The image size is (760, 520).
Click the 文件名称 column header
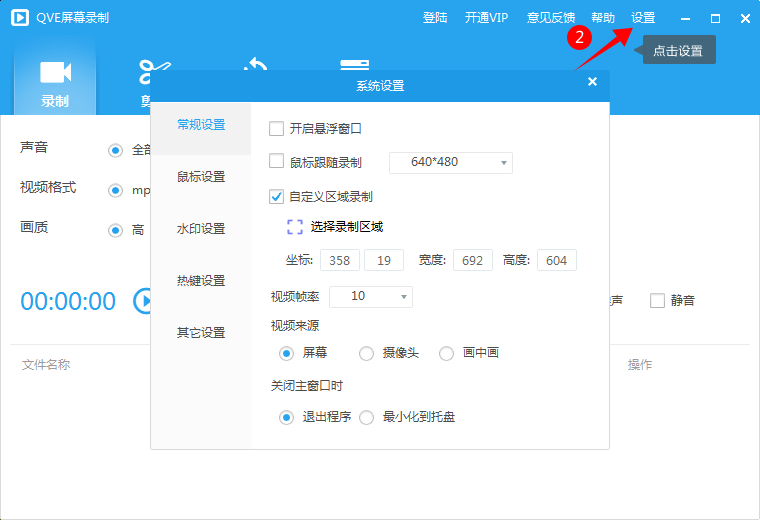(x=46, y=364)
